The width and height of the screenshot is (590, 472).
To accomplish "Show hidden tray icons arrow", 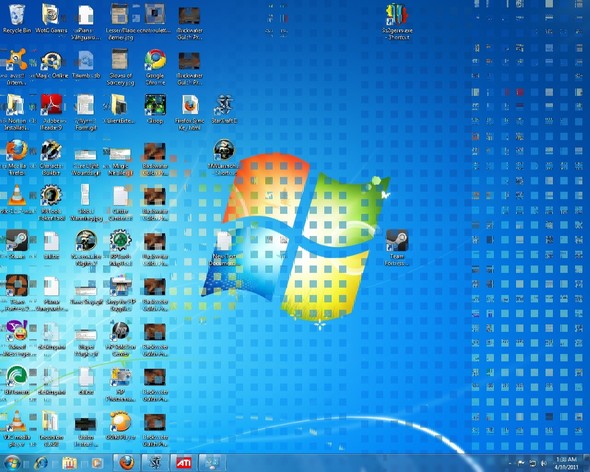I will tap(510, 463).
